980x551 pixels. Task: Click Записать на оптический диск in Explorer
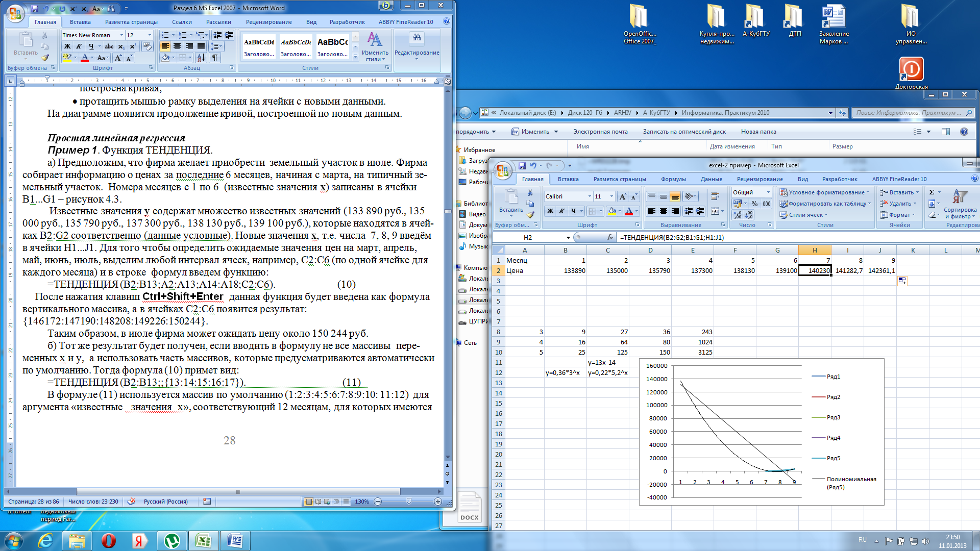(x=684, y=132)
